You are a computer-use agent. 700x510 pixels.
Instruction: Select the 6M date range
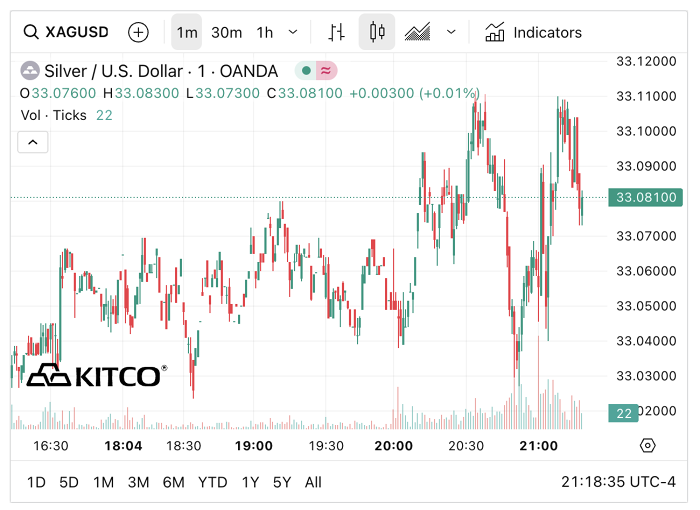[173, 482]
